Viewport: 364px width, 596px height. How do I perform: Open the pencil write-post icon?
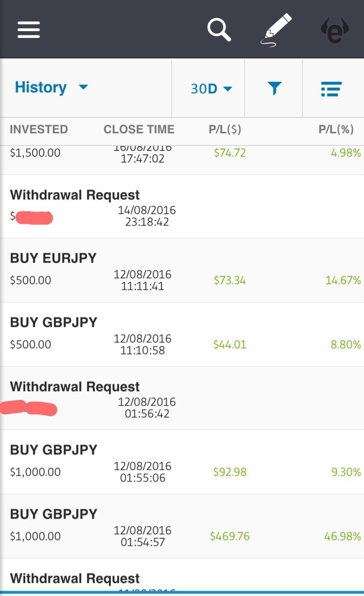point(277,30)
